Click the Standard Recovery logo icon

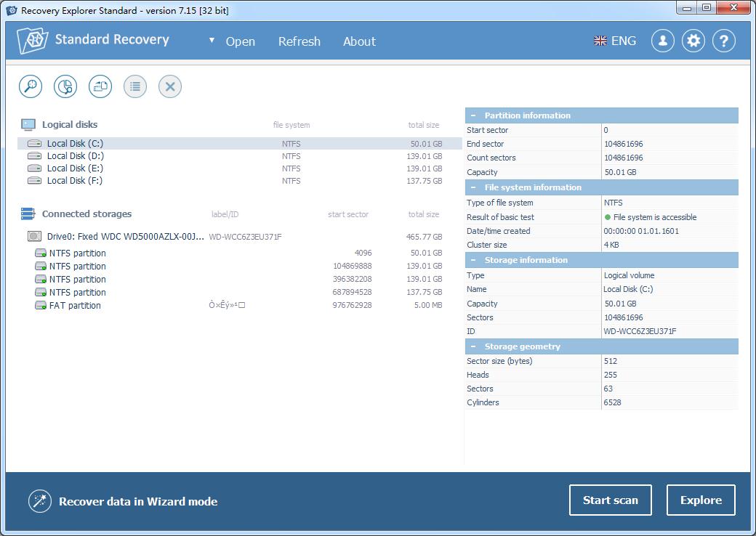tap(32, 41)
